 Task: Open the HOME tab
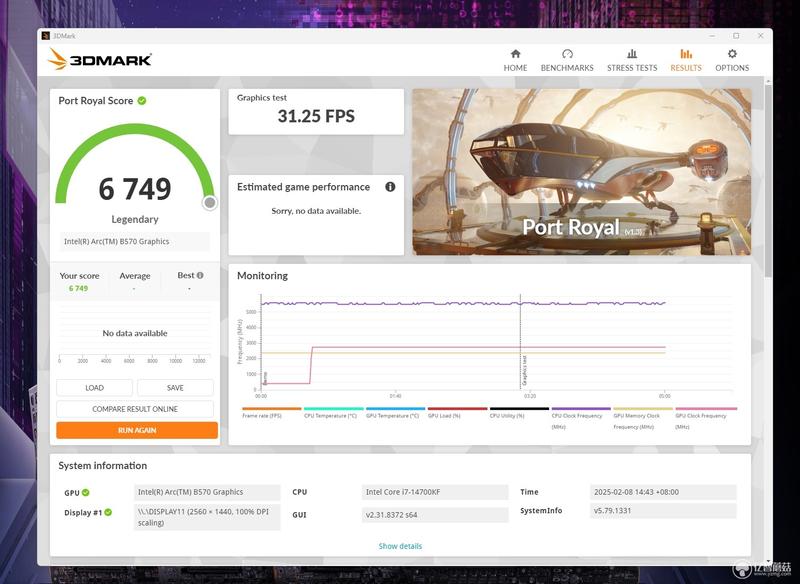pyautogui.click(x=515, y=60)
